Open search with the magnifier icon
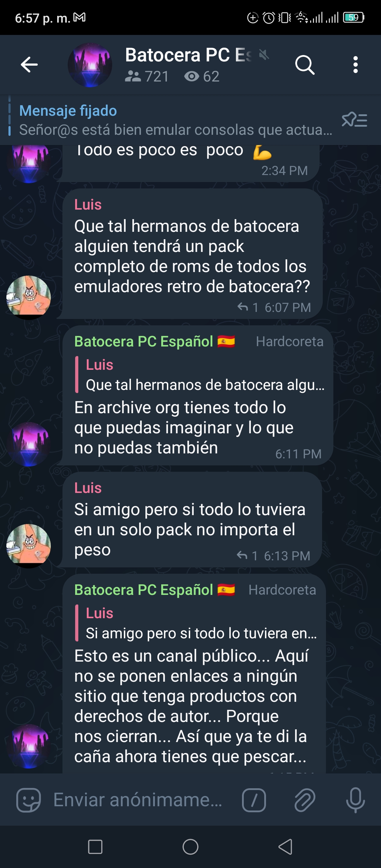Screen dimensions: 381x868 pyautogui.click(x=305, y=65)
